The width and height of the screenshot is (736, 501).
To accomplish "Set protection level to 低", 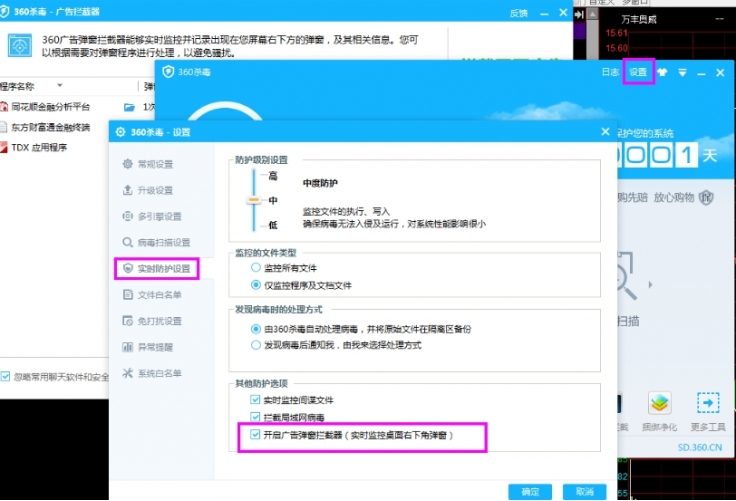I will coord(273,225).
